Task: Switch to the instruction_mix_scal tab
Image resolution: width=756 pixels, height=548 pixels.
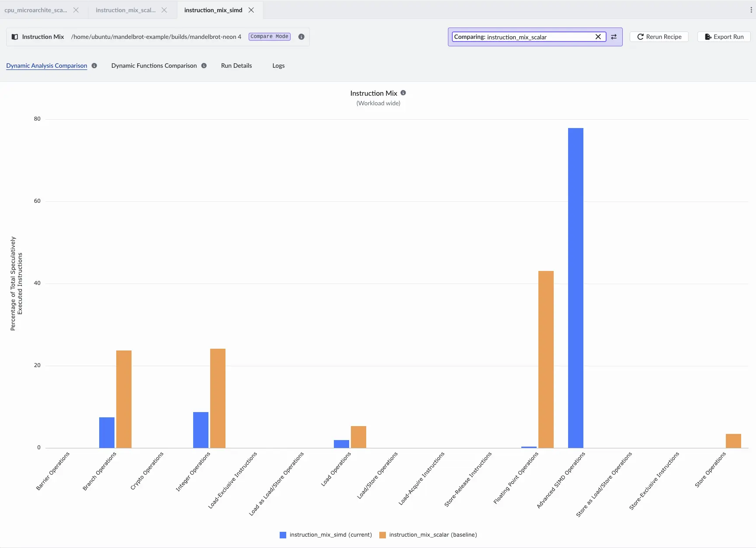Action: click(x=125, y=10)
